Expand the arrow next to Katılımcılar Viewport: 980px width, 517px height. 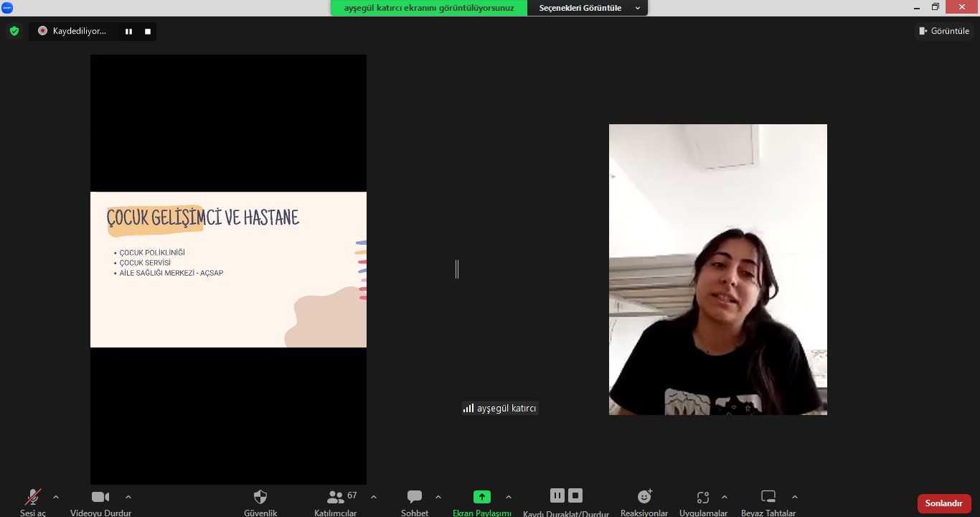pyautogui.click(x=374, y=497)
